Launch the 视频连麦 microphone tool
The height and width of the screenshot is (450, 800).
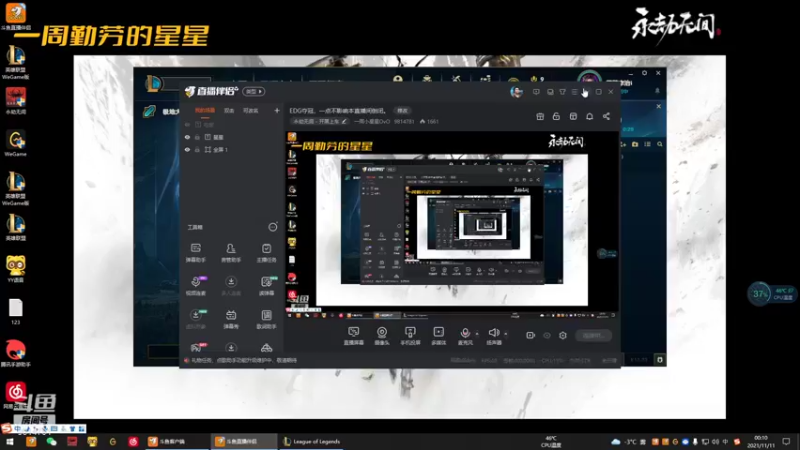[195, 286]
